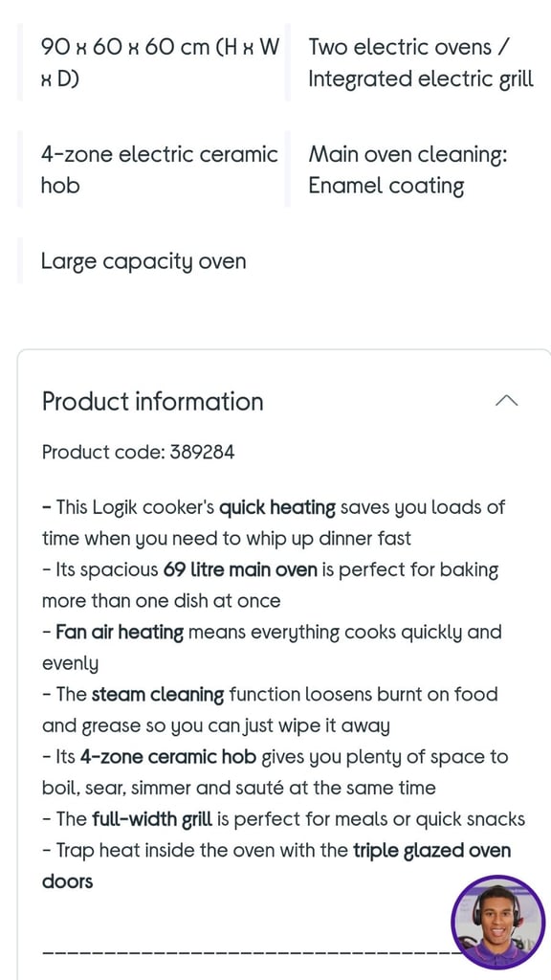Image resolution: width=551 pixels, height=980 pixels.
Task: Click the dashed divider line below description
Action: point(247,952)
